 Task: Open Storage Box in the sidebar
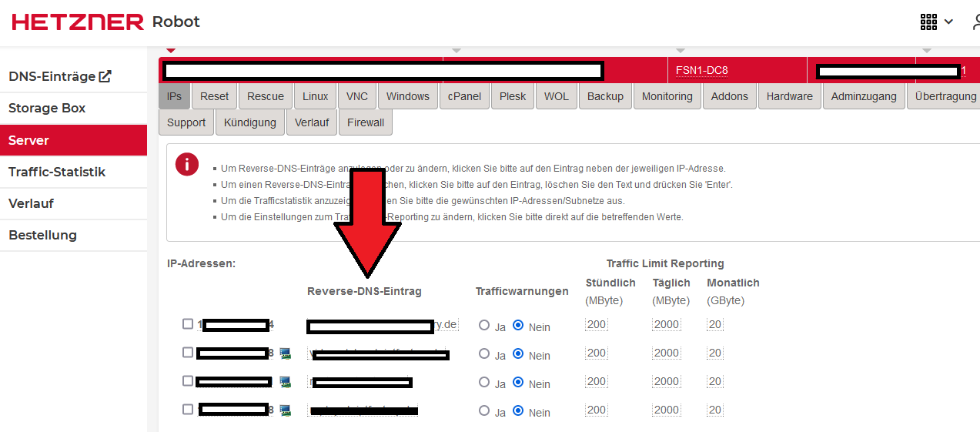point(47,109)
